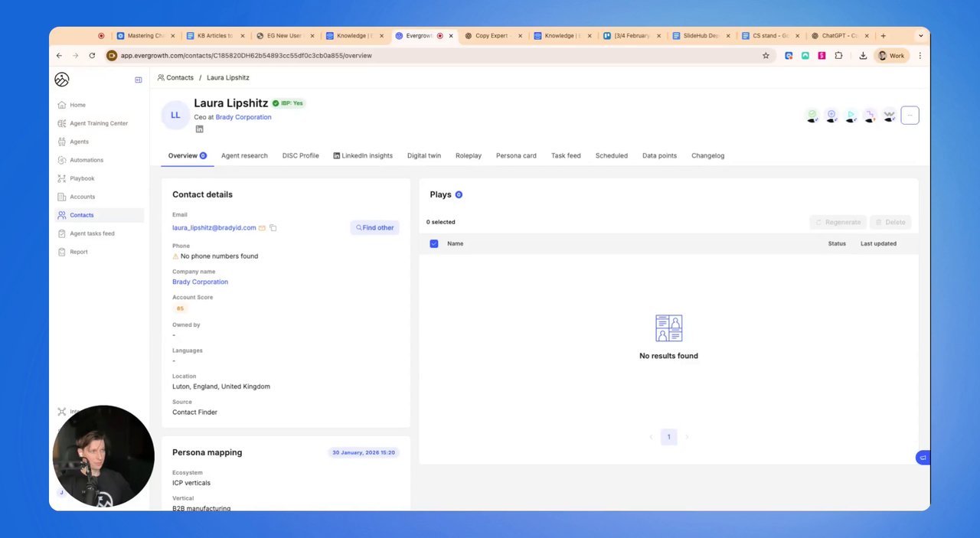
Task: Click the blue feedback widget at right edge
Action: (923, 458)
